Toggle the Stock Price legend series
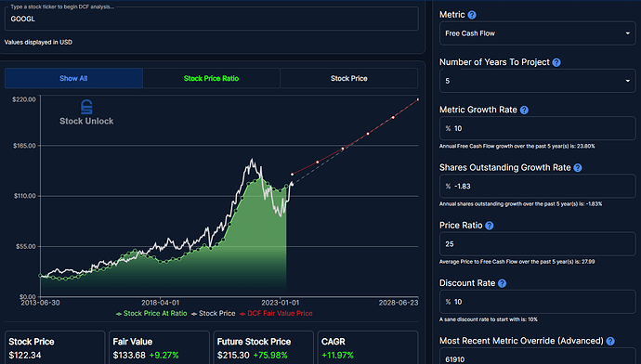The width and height of the screenshot is (641, 364). [x=214, y=313]
